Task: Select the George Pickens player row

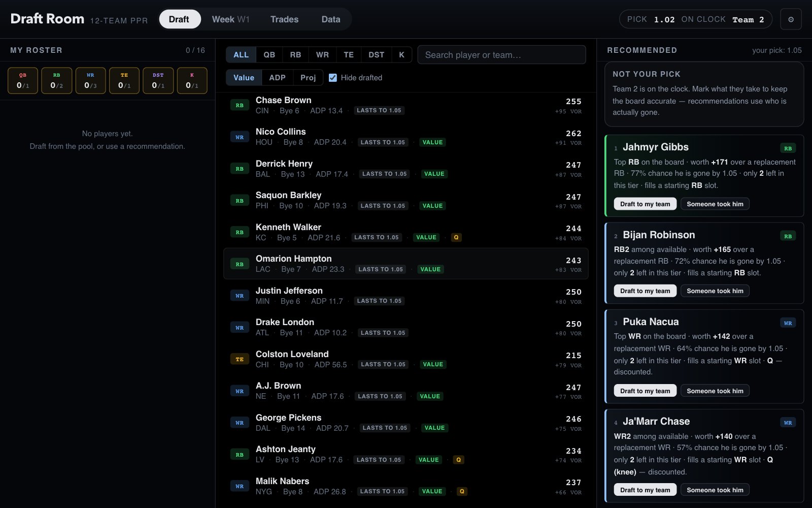Action: [x=406, y=423]
